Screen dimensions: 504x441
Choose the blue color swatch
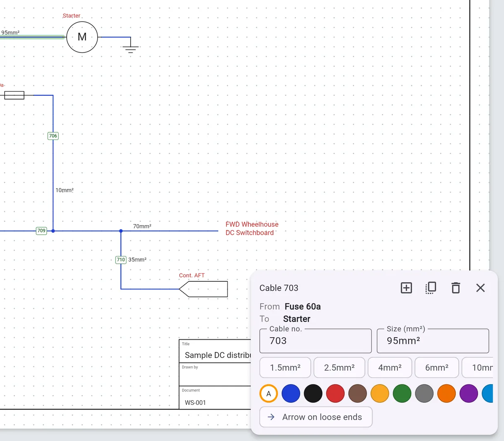[x=291, y=394]
